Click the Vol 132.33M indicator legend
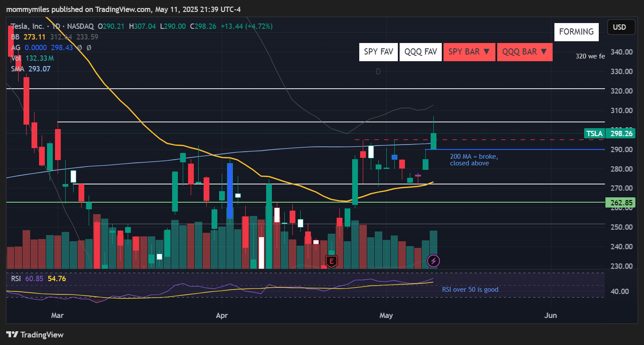Viewport: 644px width, 345px height. 32,58
